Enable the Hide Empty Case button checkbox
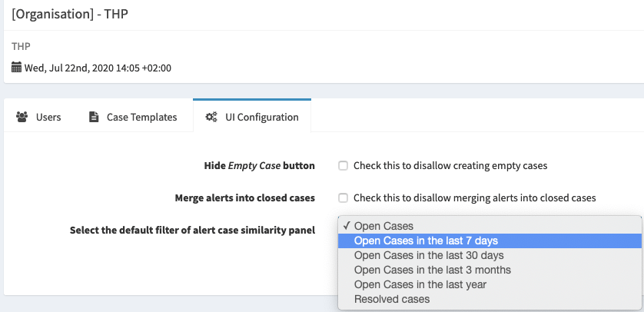 click(344, 165)
